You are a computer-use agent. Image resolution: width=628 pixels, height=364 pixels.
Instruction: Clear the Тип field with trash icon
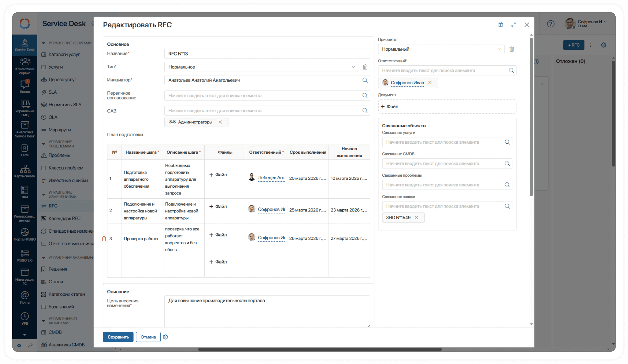(x=365, y=67)
